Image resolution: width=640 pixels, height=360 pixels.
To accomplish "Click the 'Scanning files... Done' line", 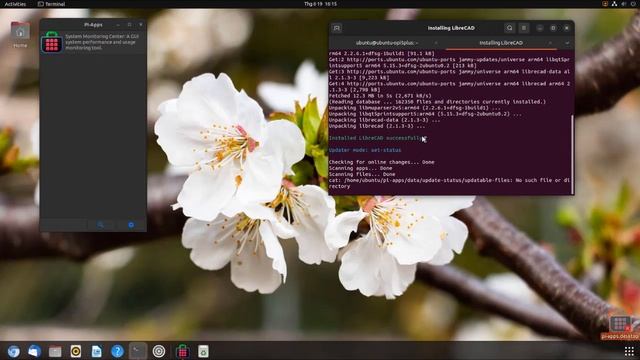I will [362, 174].
